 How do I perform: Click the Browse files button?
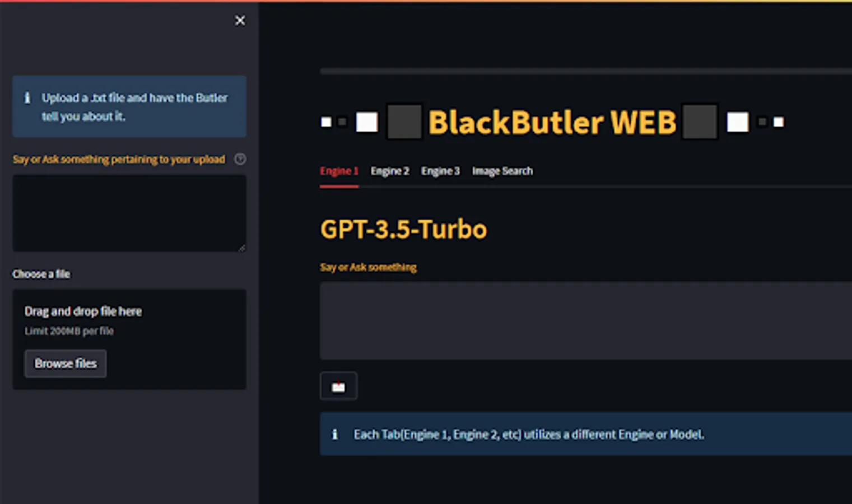point(66,363)
